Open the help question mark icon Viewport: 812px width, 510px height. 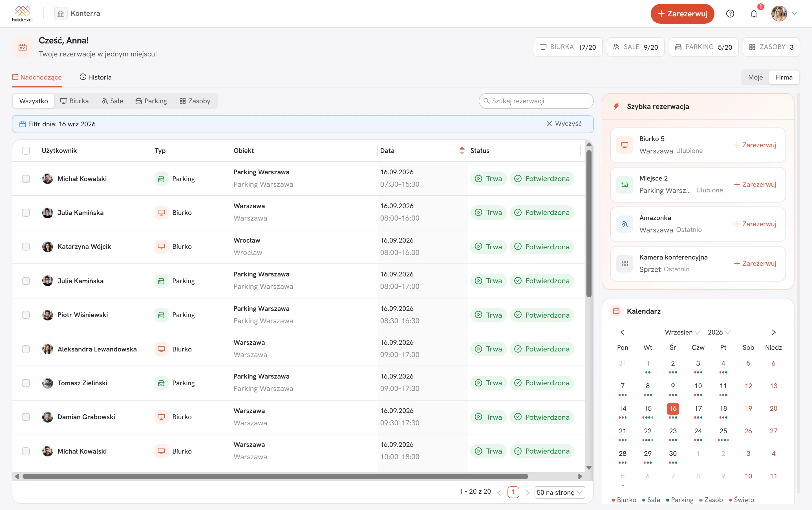tap(730, 14)
